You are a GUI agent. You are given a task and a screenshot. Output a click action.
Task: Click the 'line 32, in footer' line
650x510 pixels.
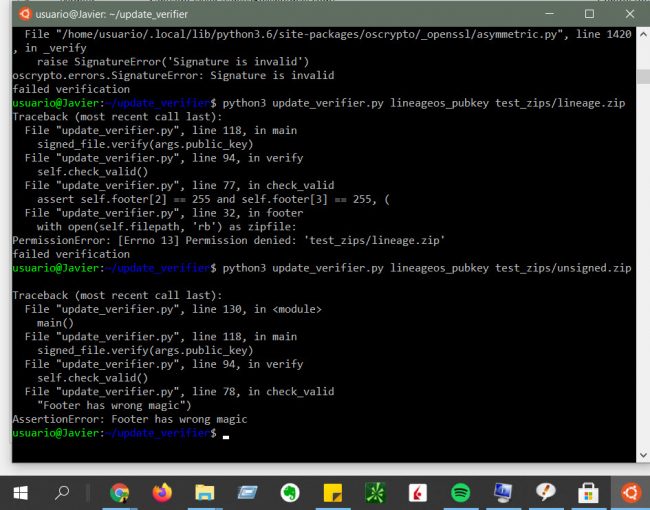(164, 213)
